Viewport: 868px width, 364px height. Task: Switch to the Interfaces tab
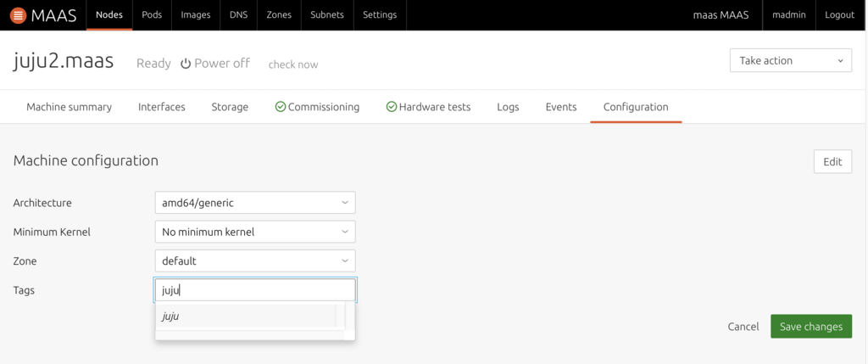[162, 107]
